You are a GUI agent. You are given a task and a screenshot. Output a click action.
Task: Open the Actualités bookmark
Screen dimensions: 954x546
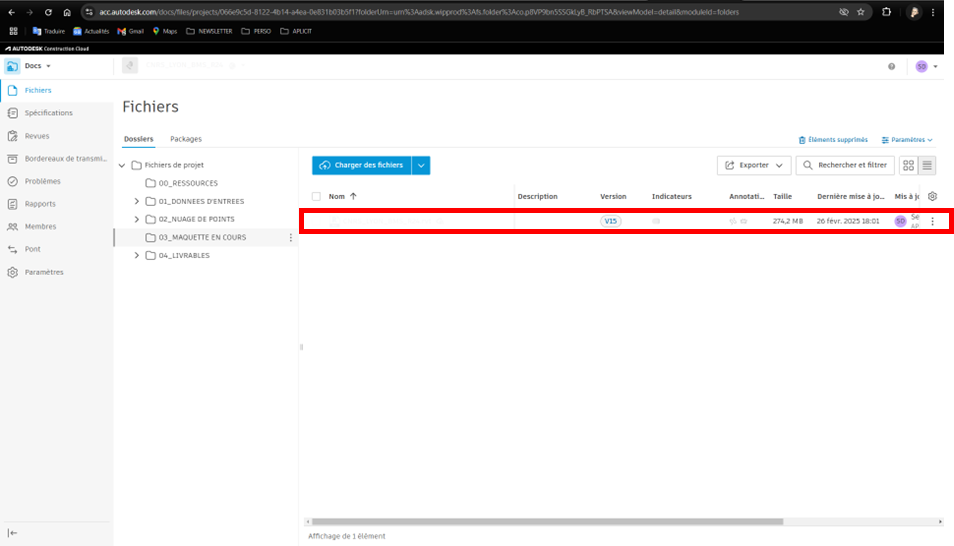click(91, 31)
